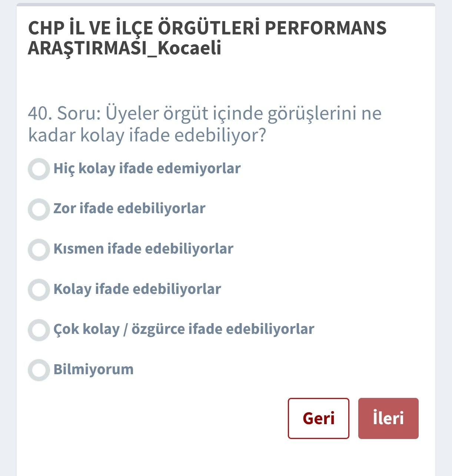This screenshot has width=452, height=476.
Task: Choose the 'Zor ifade edebiliyorlar' radio circle
Action: (39, 209)
